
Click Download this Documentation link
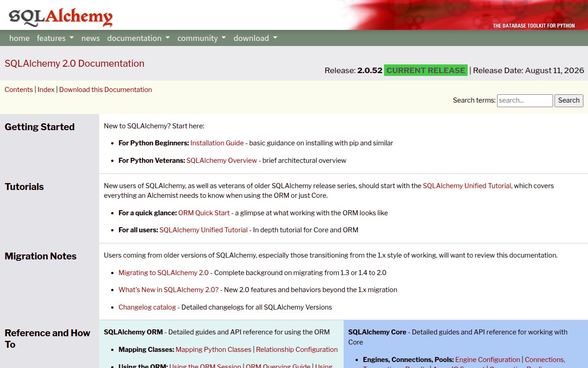pos(106,90)
